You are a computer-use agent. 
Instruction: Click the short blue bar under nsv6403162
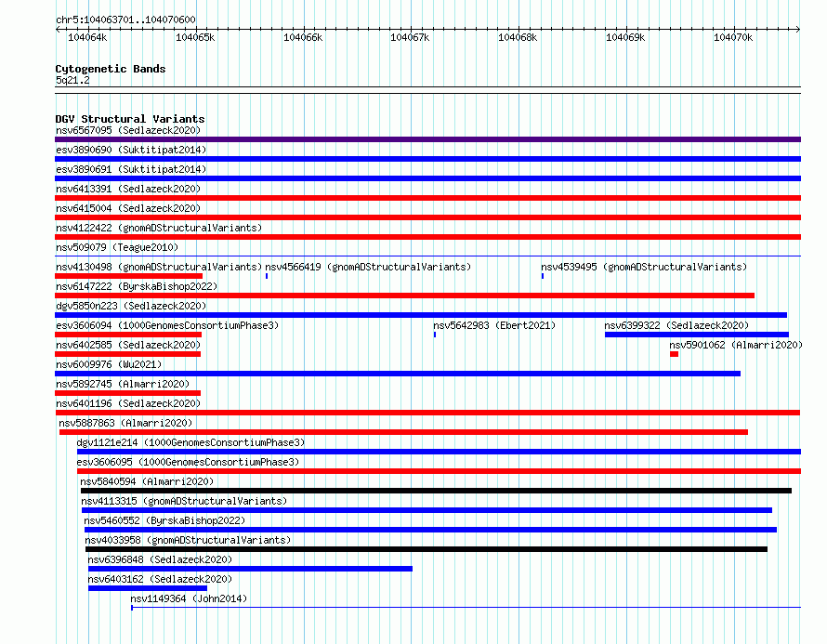(148, 588)
